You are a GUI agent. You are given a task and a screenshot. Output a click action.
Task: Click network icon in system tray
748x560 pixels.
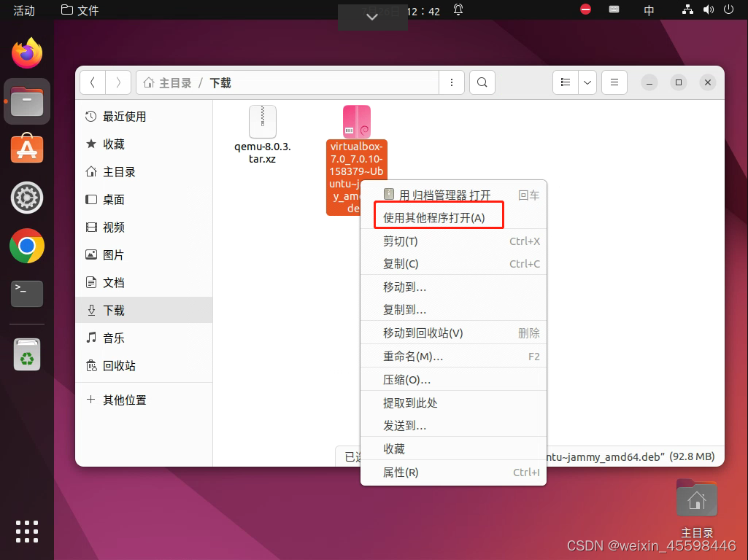687,9
